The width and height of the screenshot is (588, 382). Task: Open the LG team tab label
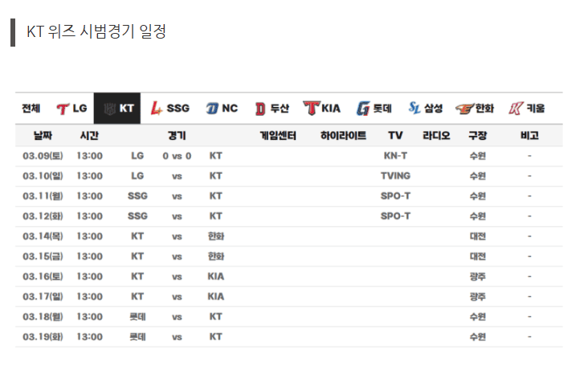point(80,109)
